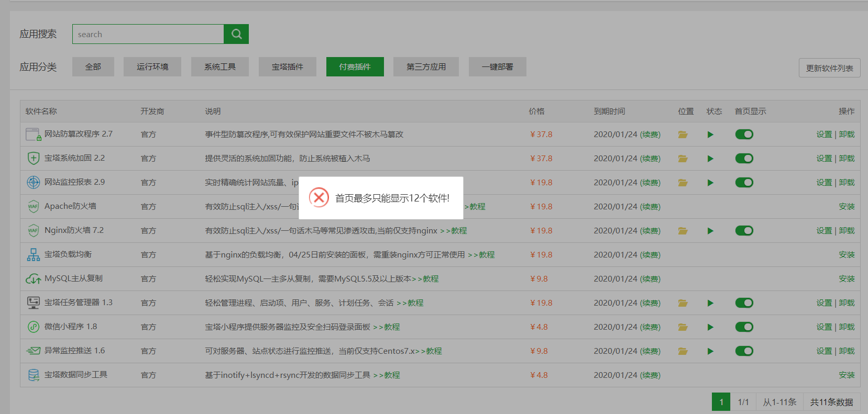Open folder location for 网站监控报表
This screenshot has height=414, width=868.
[683, 183]
